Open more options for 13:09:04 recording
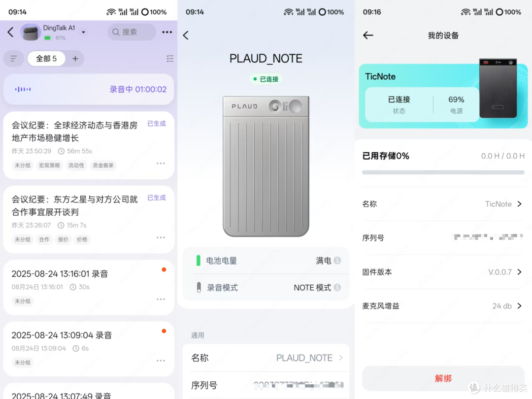 point(161,361)
